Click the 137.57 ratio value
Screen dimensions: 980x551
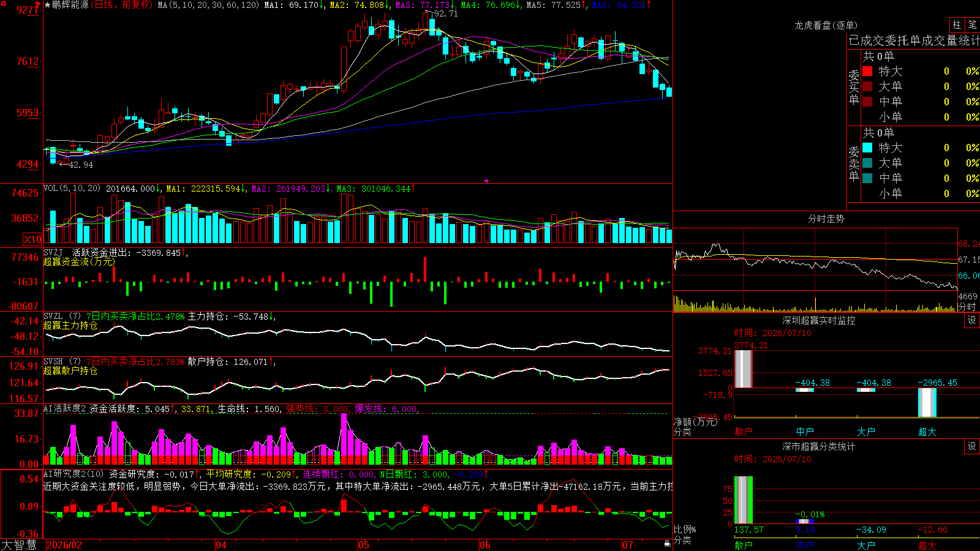[x=748, y=530]
